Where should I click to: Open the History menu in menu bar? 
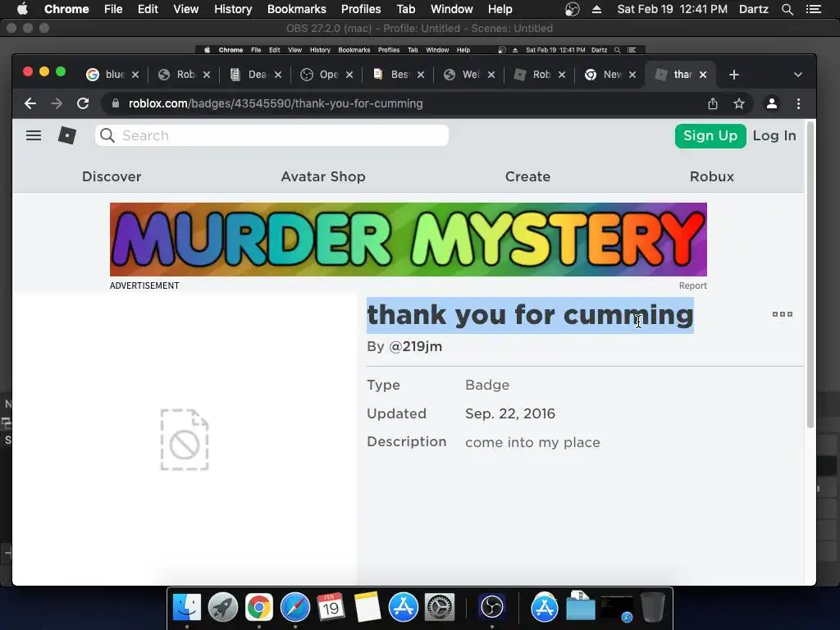coord(232,9)
